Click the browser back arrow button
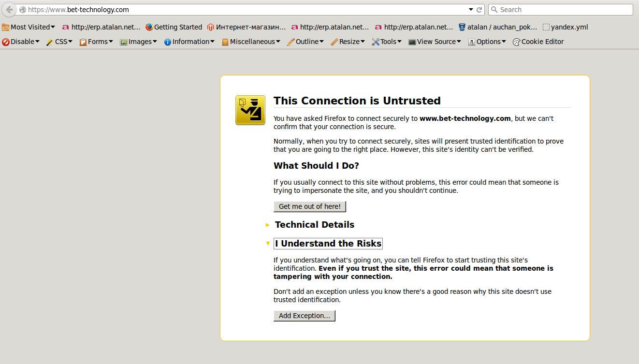The image size is (639, 364). [9, 10]
